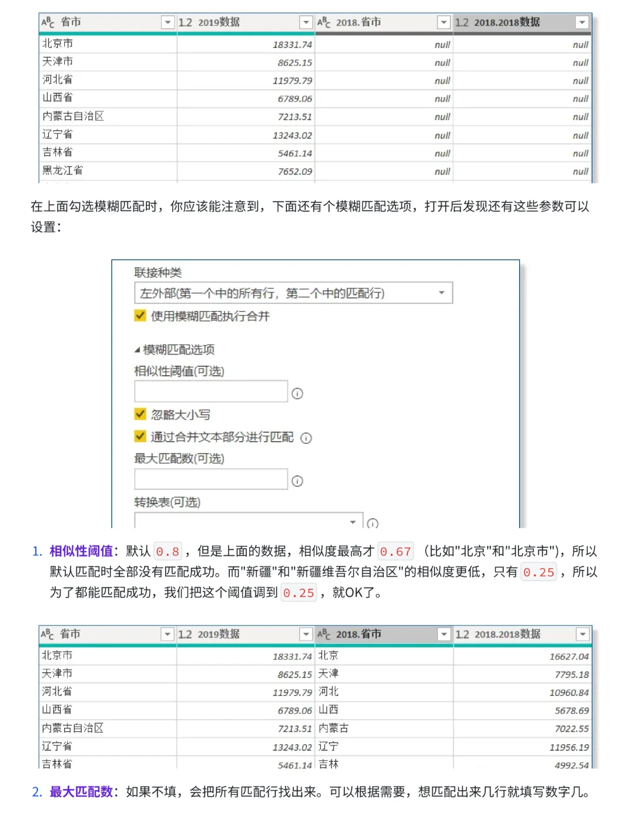Uncheck 使用模糊匹配执行合并 checkbox
Image resolution: width=630 pixels, height=840 pixels.
(140, 316)
